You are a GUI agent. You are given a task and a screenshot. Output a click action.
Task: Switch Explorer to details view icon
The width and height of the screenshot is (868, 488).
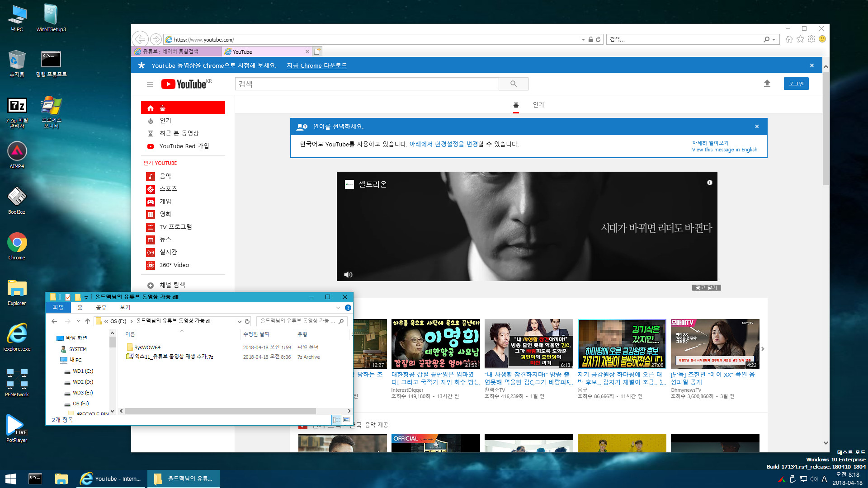pos(337,420)
